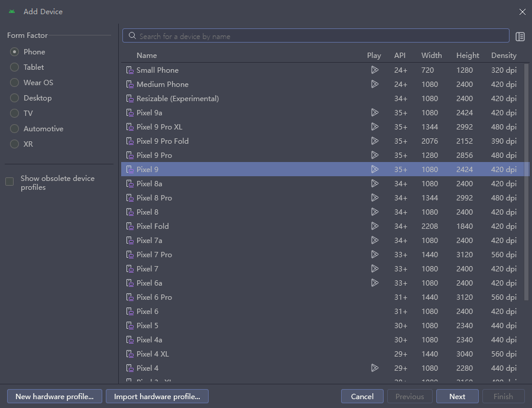Click the device icon next to Pixel 6 Pro

130,297
